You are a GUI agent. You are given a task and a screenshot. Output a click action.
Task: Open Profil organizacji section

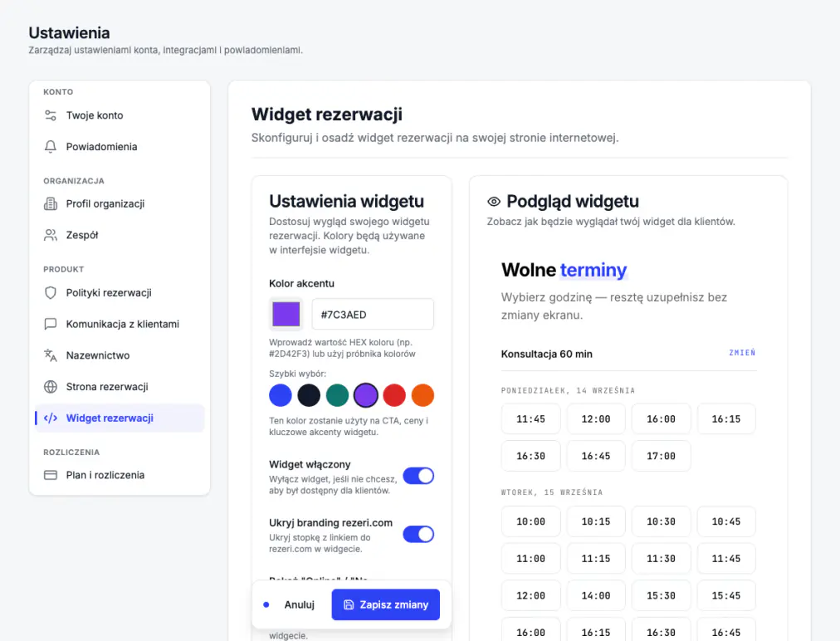pyautogui.click(x=120, y=203)
